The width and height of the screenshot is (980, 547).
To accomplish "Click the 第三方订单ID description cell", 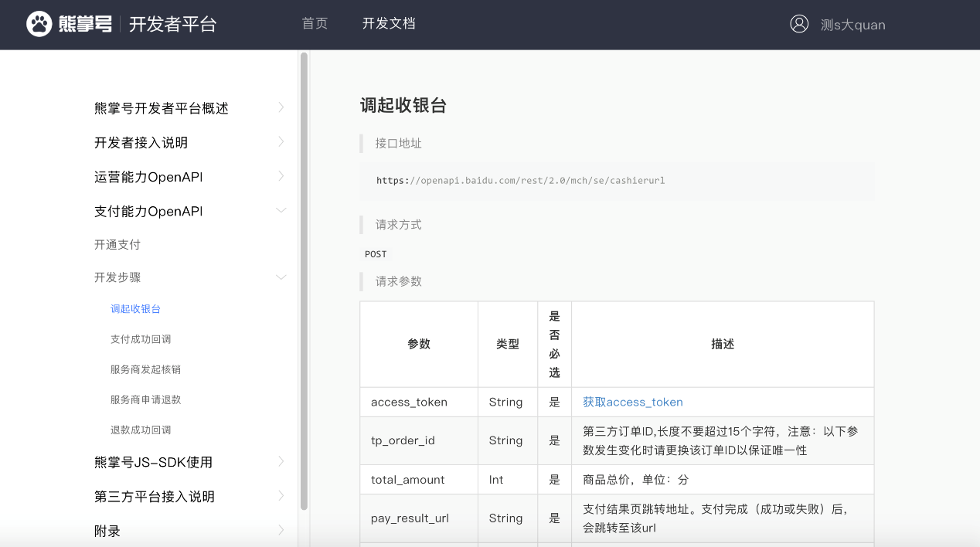I will [723, 440].
